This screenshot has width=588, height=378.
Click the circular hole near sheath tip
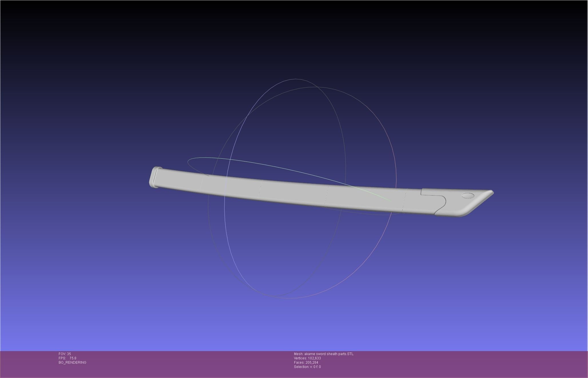468,196
